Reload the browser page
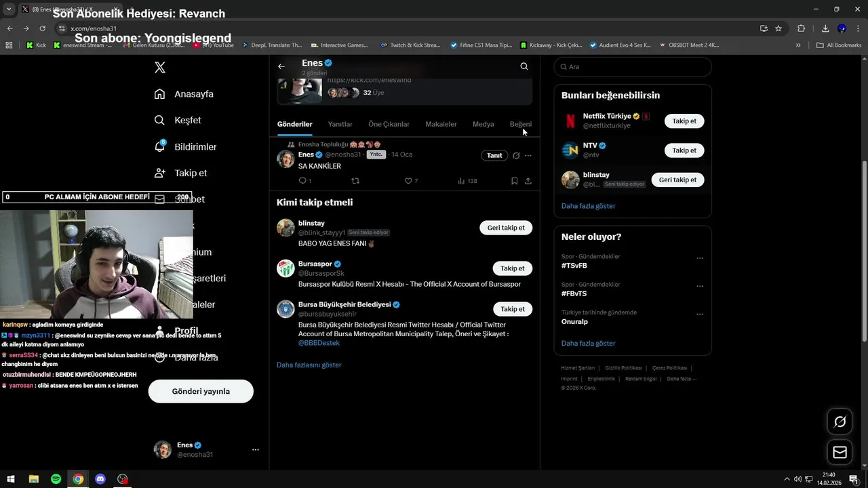The image size is (868, 488). click(x=42, y=28)
